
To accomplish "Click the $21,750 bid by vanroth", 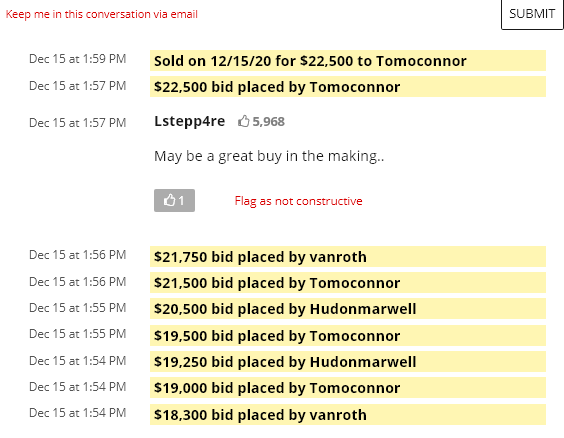I will pos(348,257).
